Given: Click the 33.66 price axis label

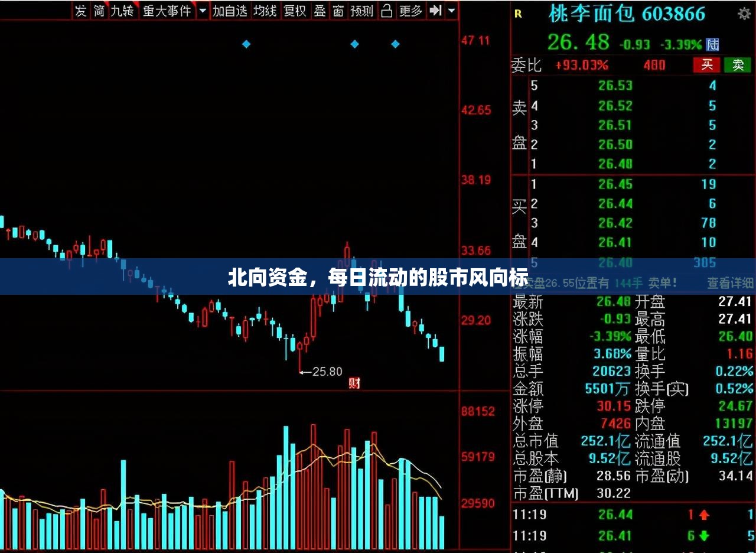Looking at the screenshot, I should 475,251.
